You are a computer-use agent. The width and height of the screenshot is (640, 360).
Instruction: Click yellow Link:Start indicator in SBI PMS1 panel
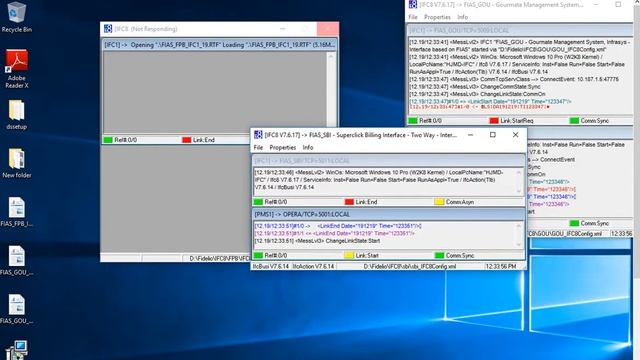(349, 256)
